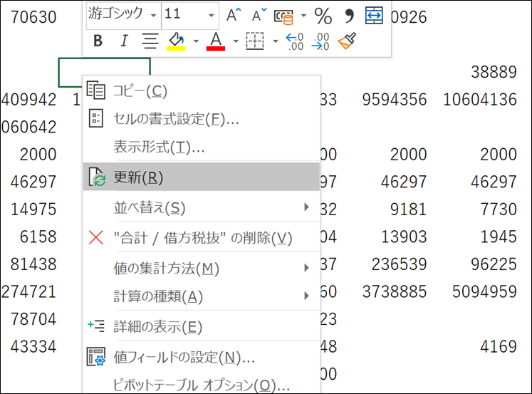Select the cell containing 70630

click(33, 17)
